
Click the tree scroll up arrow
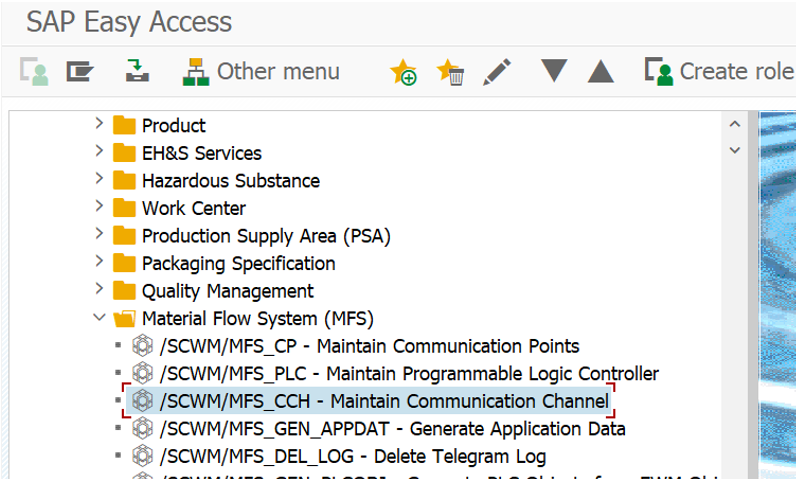click(x=735, y=124)
